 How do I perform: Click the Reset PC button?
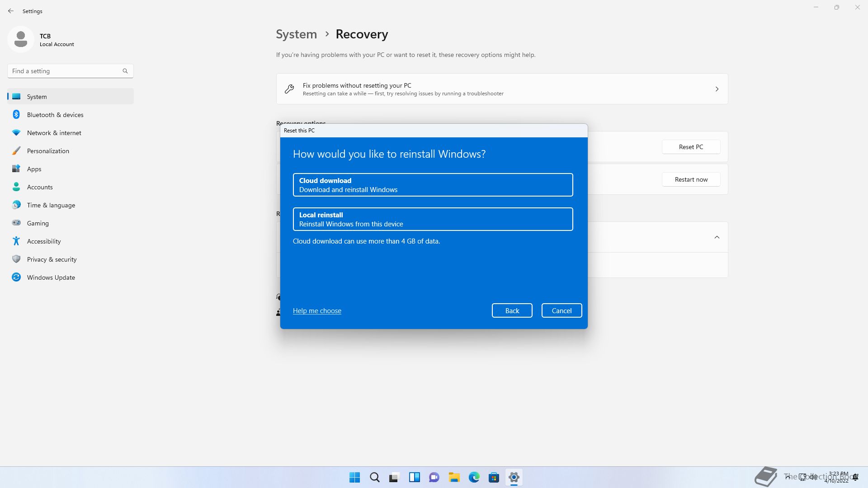coord(691,147)
